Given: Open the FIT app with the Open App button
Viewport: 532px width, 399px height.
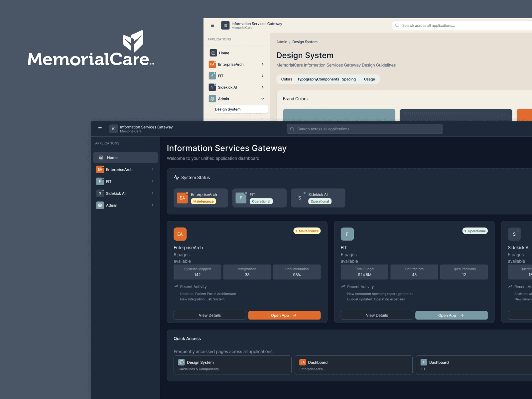Looking at the screenshot, I should click(452, 315).
